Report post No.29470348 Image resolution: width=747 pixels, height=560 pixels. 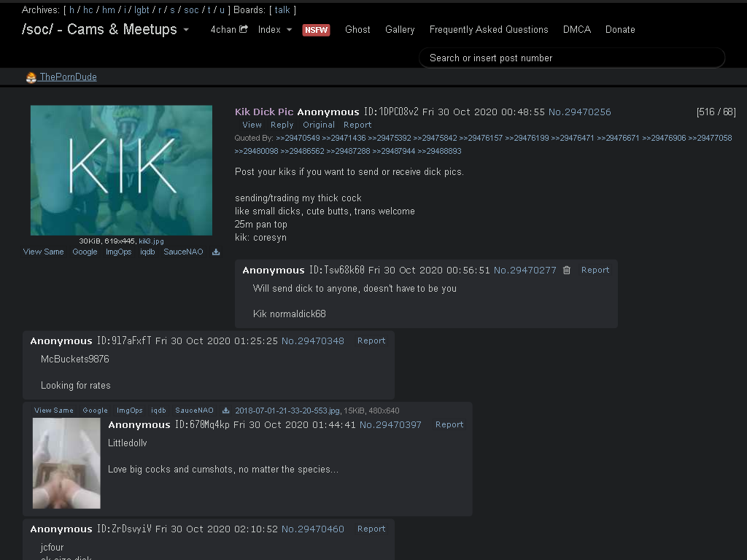(x=371, y=341)
